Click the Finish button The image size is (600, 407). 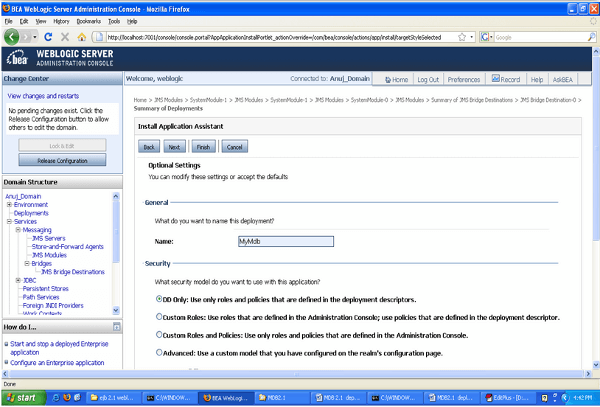pos(203,146)
